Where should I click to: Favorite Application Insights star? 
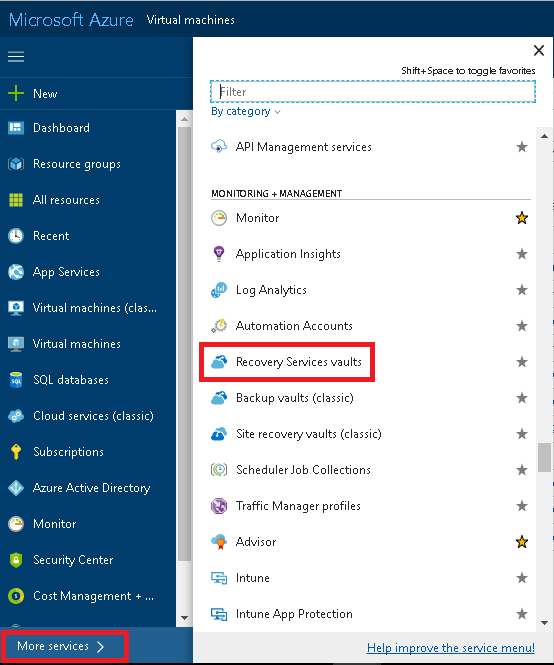(522, 254)
